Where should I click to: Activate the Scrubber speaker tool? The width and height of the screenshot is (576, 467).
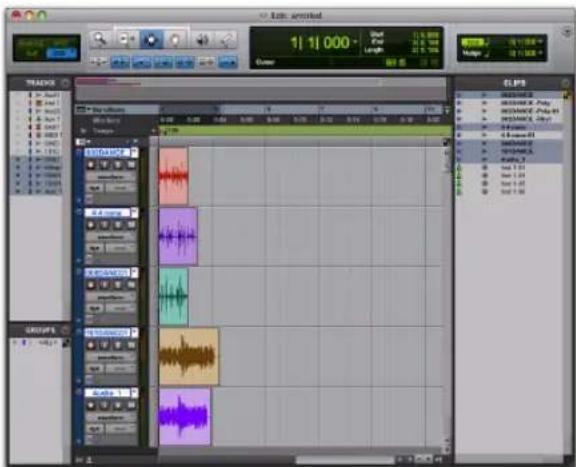click(x=202, y=39)
